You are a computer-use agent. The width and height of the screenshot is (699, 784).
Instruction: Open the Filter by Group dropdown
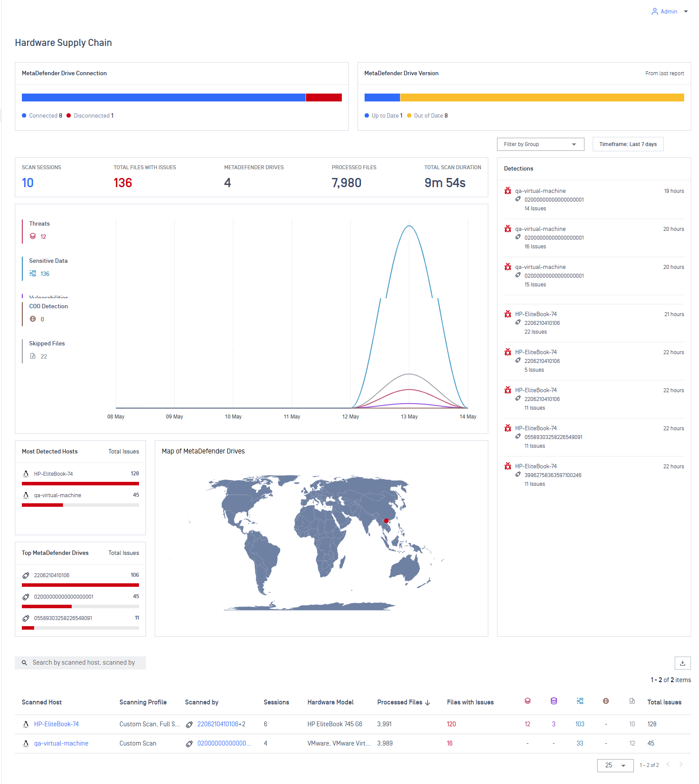540,144
